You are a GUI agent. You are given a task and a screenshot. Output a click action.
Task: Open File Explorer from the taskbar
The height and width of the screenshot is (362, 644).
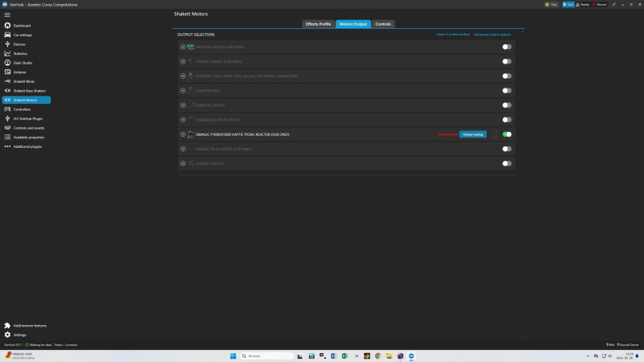point(389,356)
